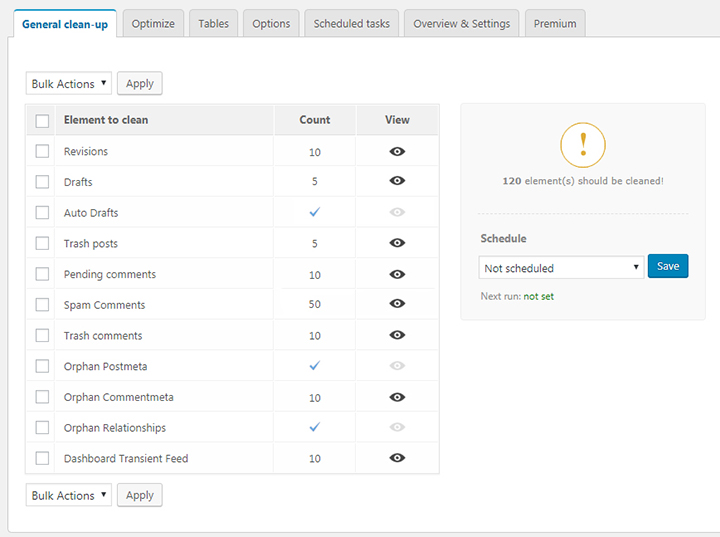Open the Trash posts view eye icon
The width and height of the screenshot is (720, 537).
click(397, 243)
